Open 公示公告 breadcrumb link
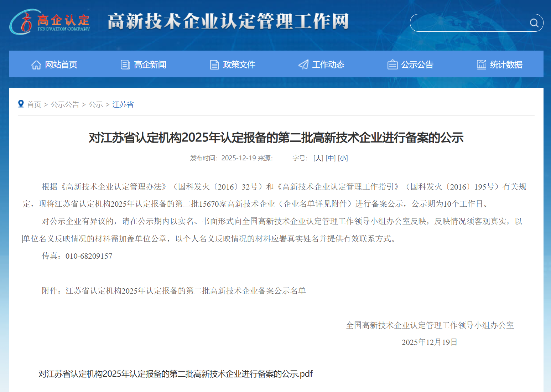The height and width of the screenshot is (392, 551). (65, 104)
